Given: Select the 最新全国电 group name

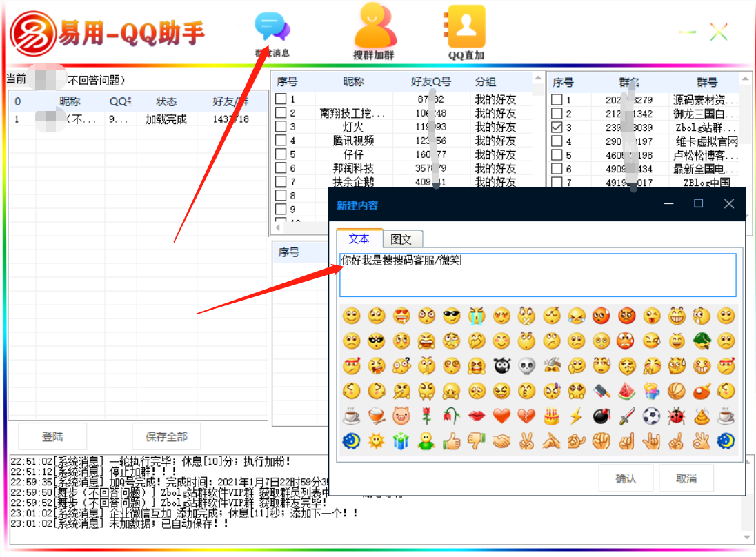Looking at the screenshot, I should pyautogui.click(x=706, y=169).
